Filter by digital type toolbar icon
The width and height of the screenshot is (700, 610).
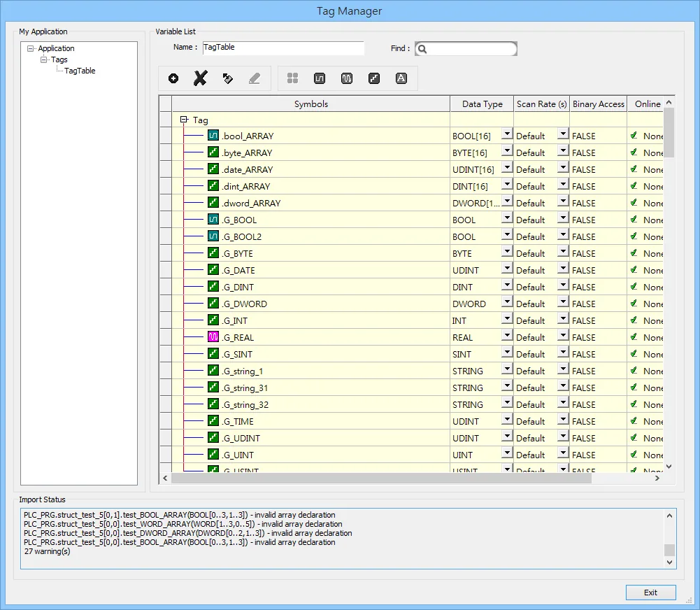[320, 78]
